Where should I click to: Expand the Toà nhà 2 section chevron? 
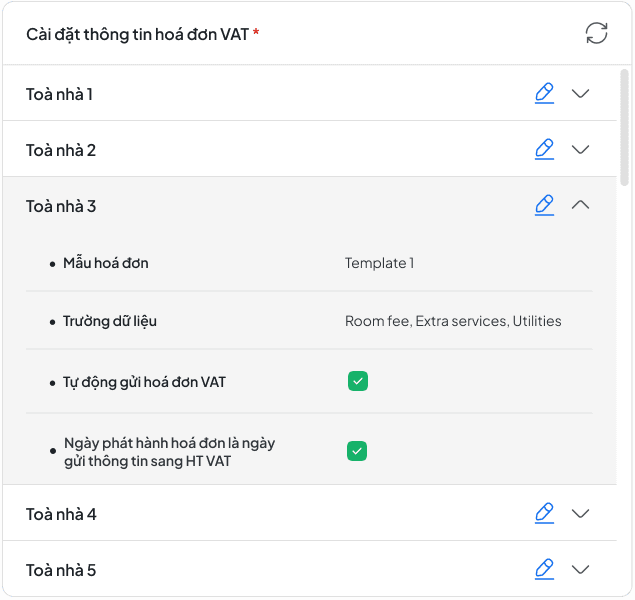tap(580, 150)
